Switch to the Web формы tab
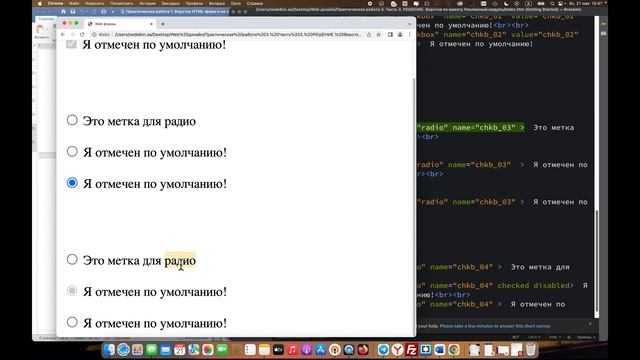 (x=120, y=24)
